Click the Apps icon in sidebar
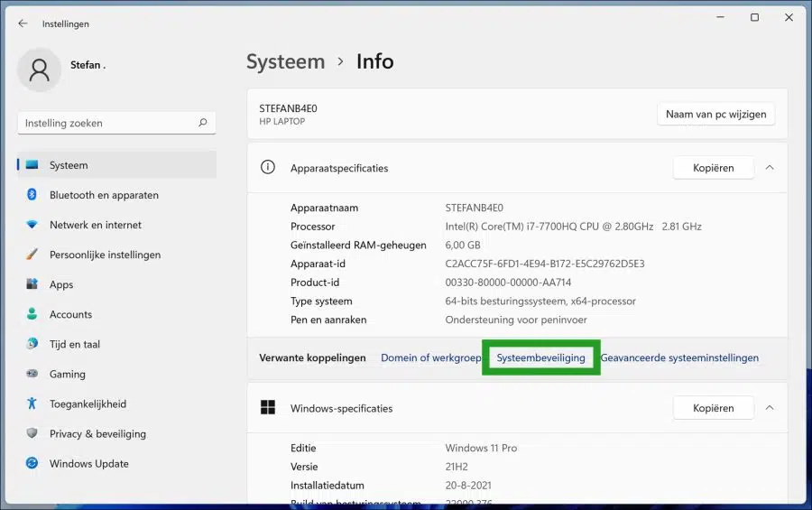The width and height of the screenshot is (812, 510). click(32, 284)
